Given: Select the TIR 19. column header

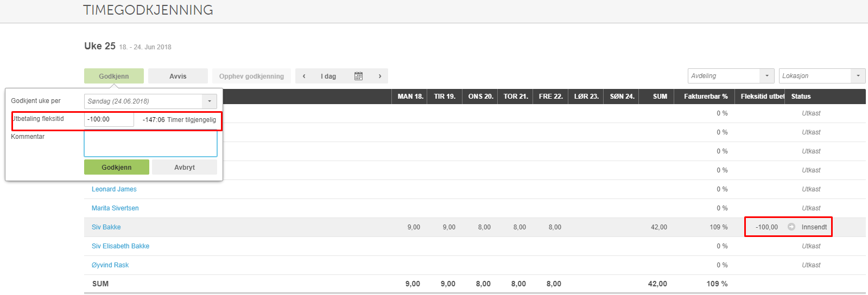Looking at the screenshot, I should [445, 97].
